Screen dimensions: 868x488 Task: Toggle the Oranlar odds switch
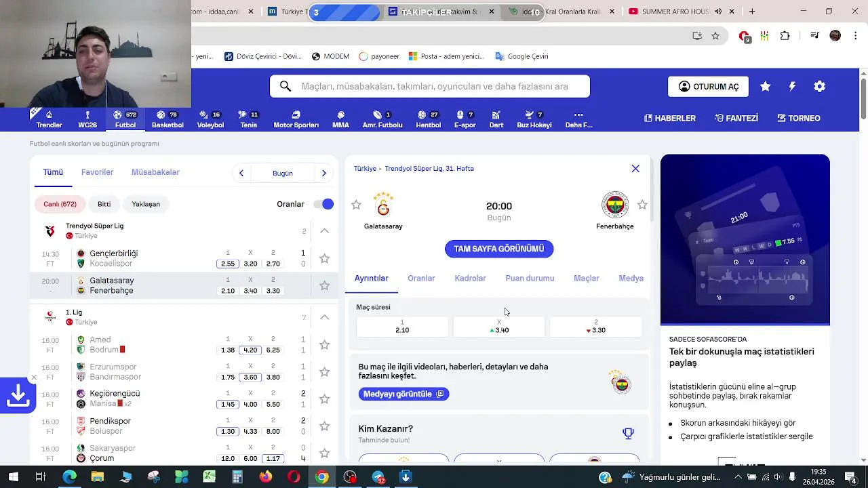[x=323, y=204]
